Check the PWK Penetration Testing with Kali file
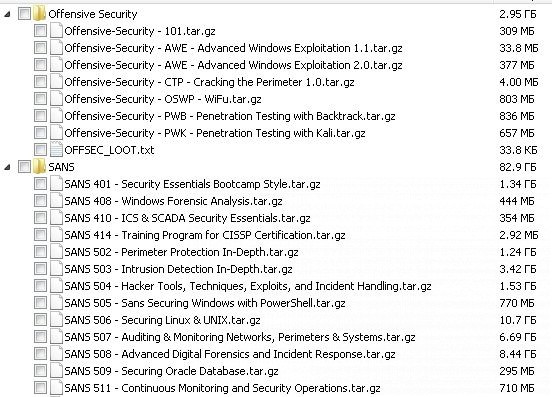The width and height of the screenshot is (552, 397). click(x=40, y=133)
